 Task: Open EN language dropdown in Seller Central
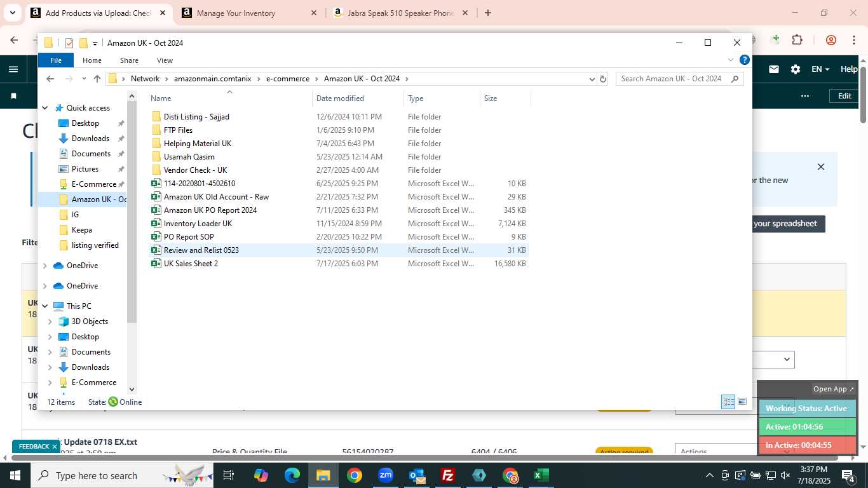pos(820,69)
